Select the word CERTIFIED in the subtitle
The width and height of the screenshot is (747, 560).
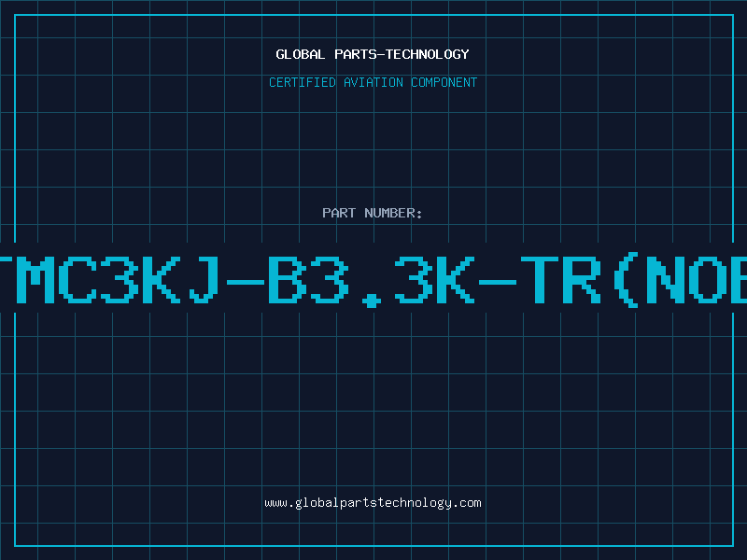303,82
